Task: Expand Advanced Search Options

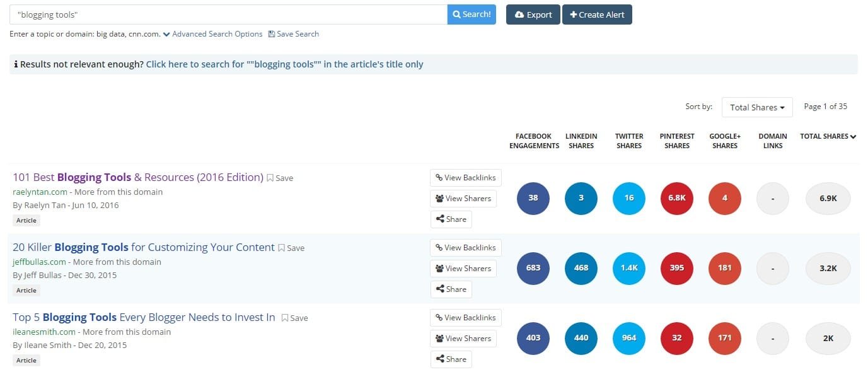Action: tap(212, 34)
